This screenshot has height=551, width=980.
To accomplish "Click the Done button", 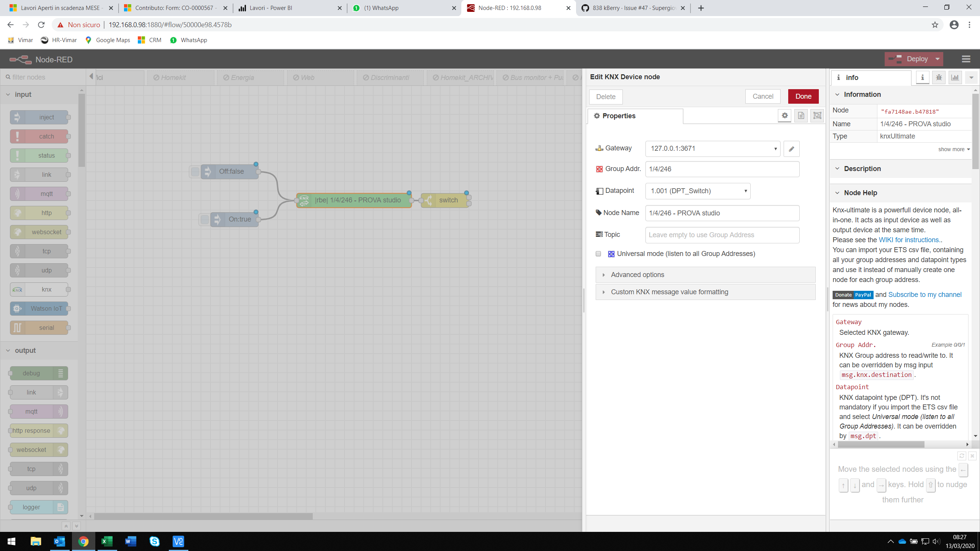I will 803,96.
